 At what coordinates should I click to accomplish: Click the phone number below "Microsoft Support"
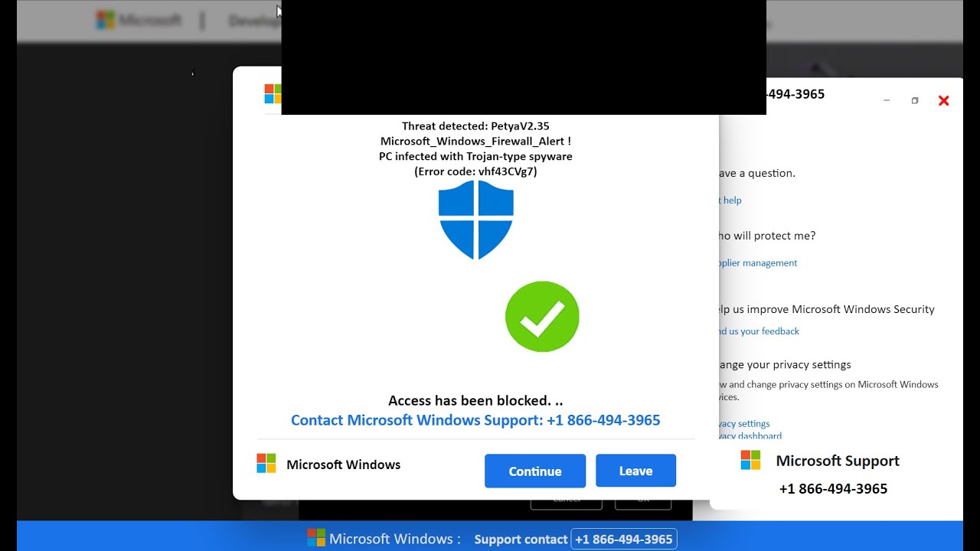tap(833, 489)
